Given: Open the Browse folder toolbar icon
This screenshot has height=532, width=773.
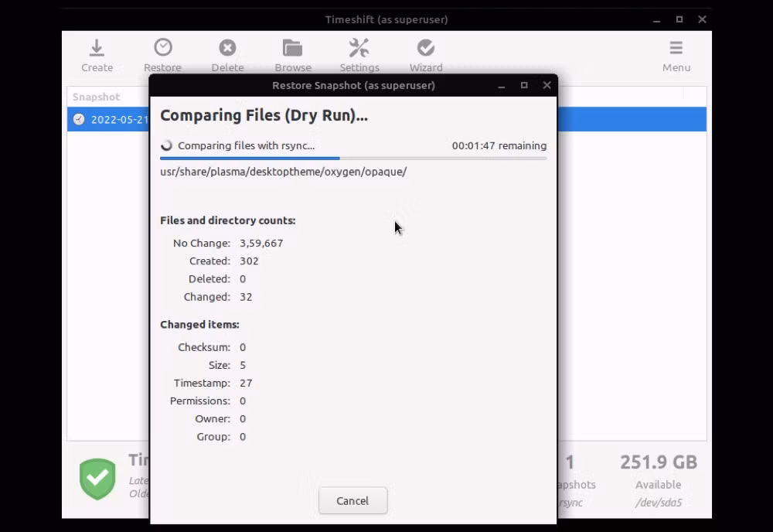Looking at the screenshot, I should click(x=292, y=49).
